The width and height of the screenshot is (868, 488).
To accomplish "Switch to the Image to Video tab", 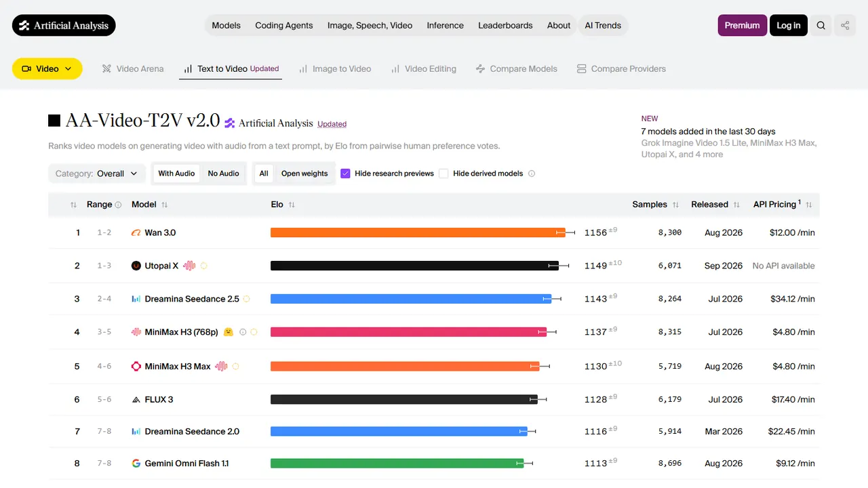I will point(335,68).
